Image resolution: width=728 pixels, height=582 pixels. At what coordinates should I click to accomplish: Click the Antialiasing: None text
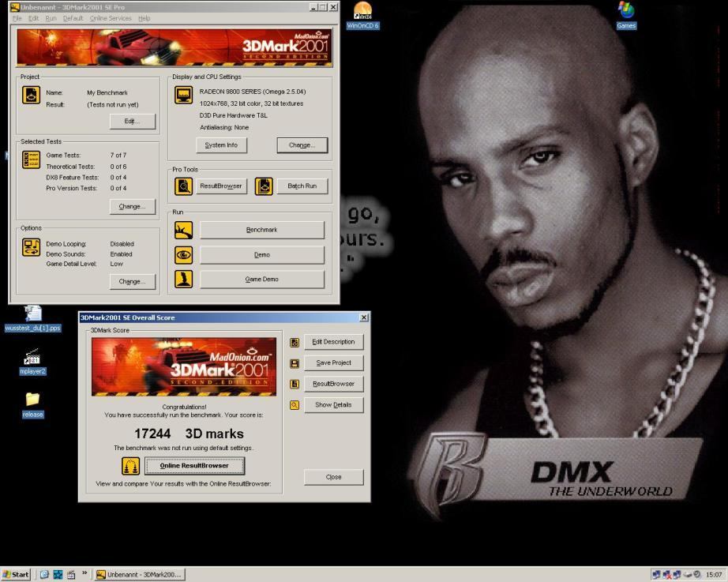click(x=224, y=127)
